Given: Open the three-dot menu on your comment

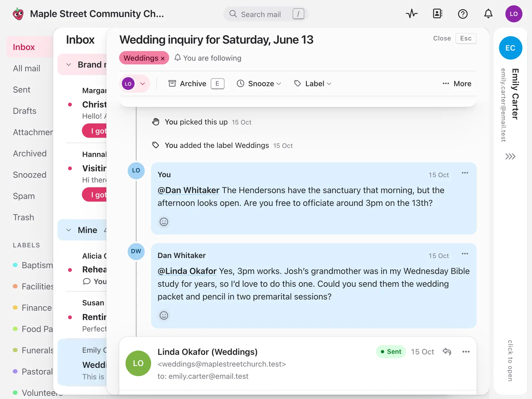Looking at the screenshot, I should pyautogui.click(x=465, y=173).
